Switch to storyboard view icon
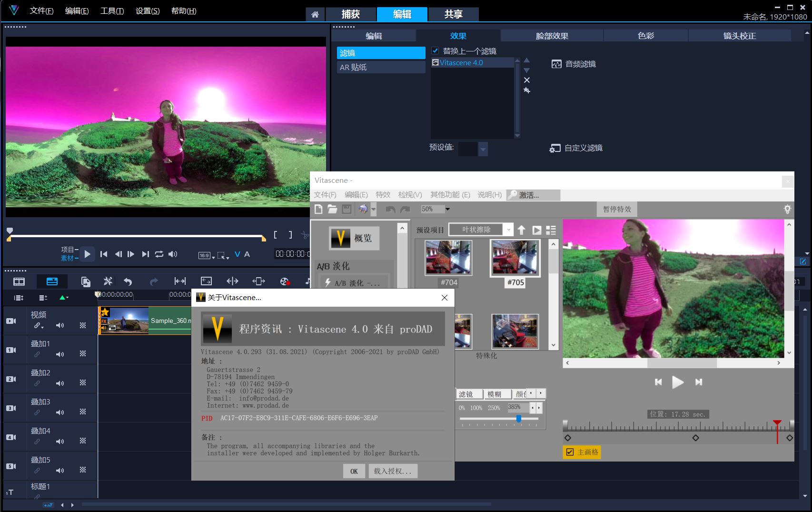 coord(19,281)
